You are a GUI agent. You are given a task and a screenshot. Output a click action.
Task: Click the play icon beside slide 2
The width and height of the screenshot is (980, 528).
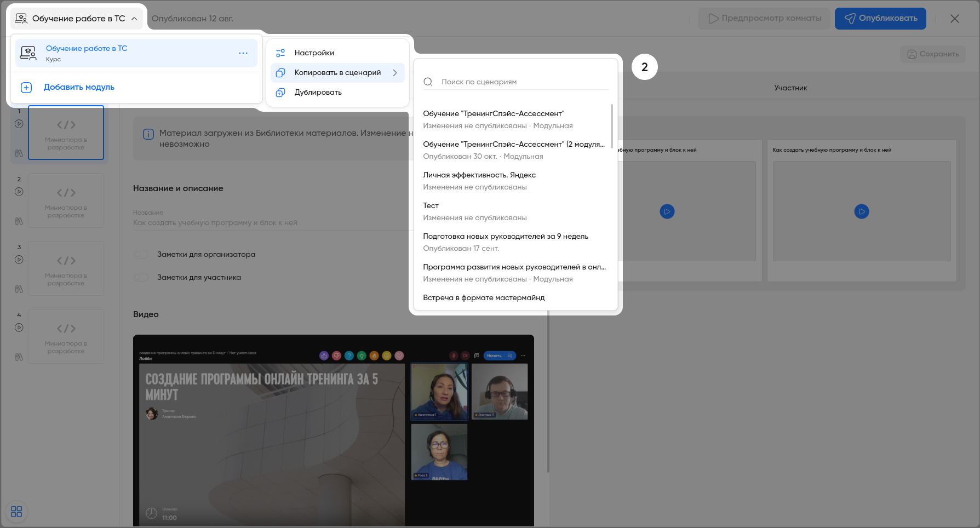[x=19, y=192]
